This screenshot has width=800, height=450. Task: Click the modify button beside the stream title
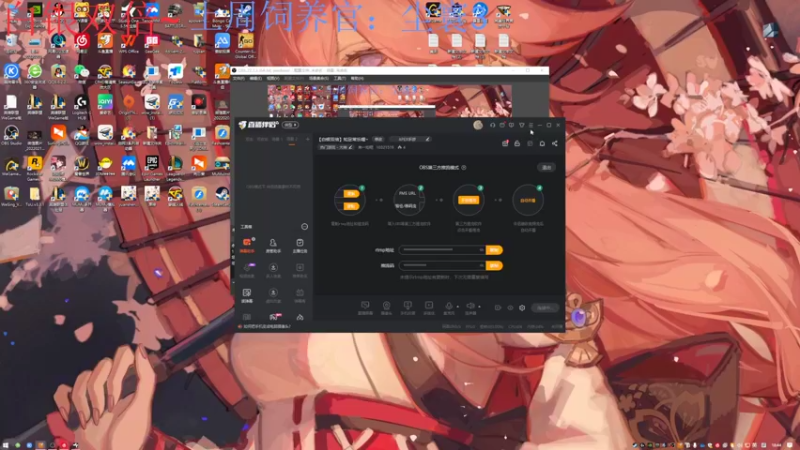[378, 139]
